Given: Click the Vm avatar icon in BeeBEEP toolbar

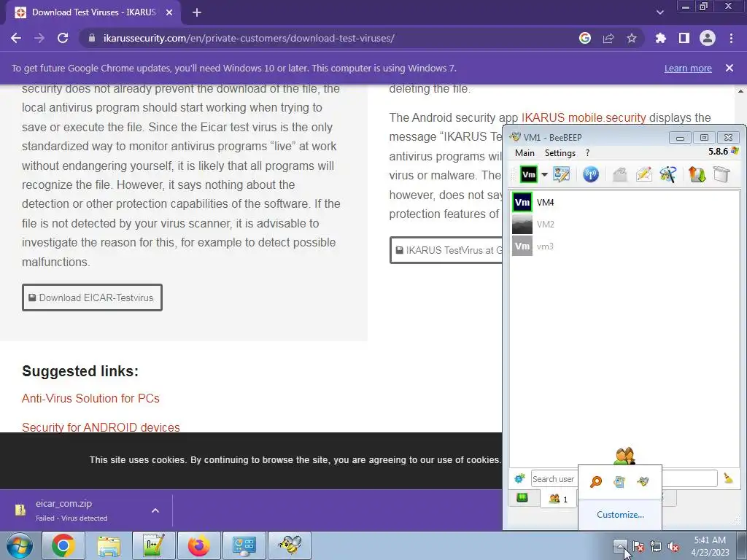Looking at the screenshot, I should (x=529, y=174).
